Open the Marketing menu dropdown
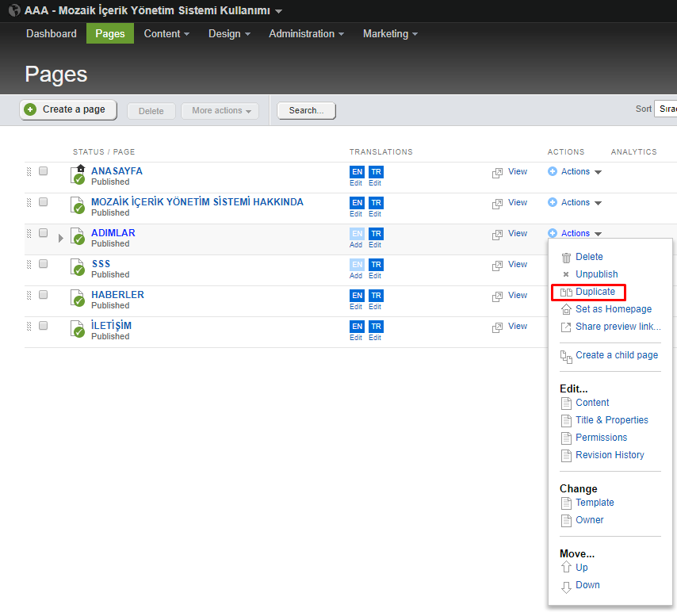The image size is (677, 616). [x=390, y=33]
